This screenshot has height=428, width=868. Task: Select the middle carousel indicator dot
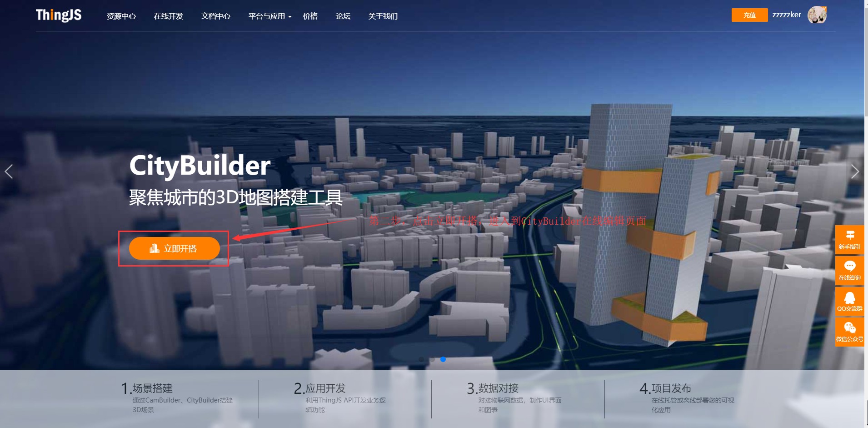click(432, 359)
